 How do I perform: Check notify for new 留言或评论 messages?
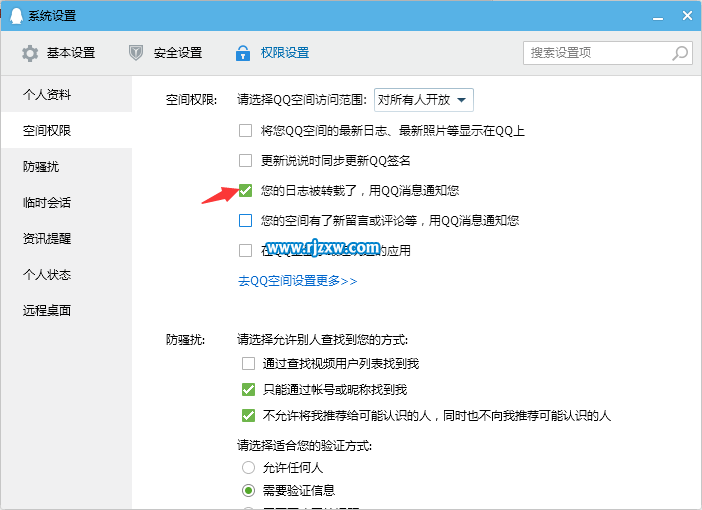(245, 221)
